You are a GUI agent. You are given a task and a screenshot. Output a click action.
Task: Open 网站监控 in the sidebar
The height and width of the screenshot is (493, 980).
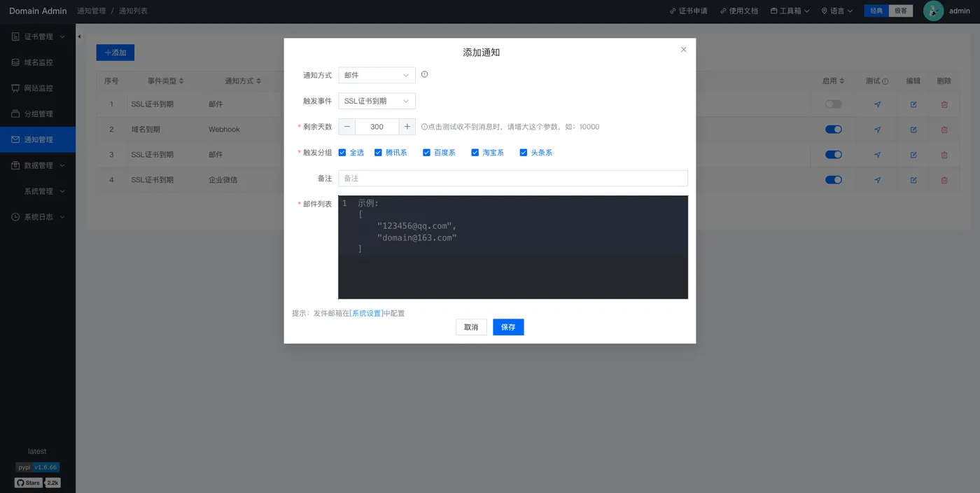tap(38, 88)
